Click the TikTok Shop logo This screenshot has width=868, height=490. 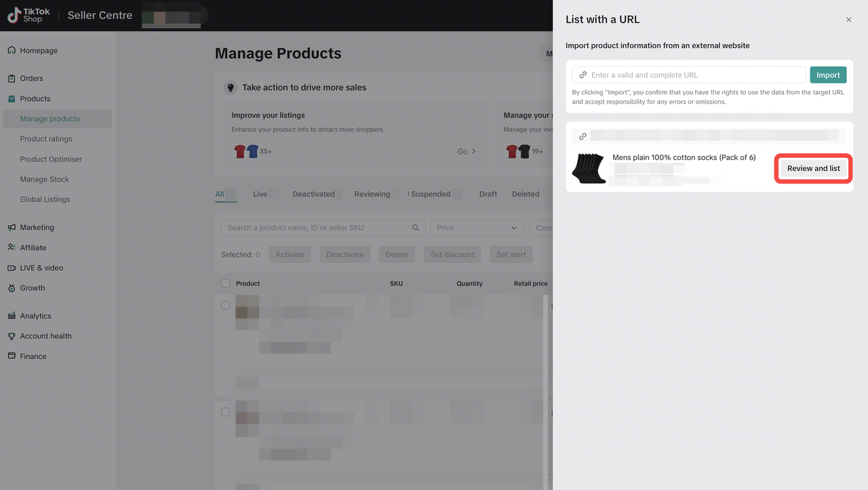point(28,15)
